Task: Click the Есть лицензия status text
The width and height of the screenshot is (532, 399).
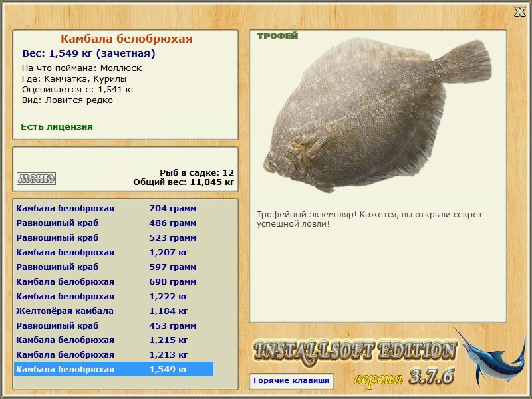Action: tap(57, 126)
